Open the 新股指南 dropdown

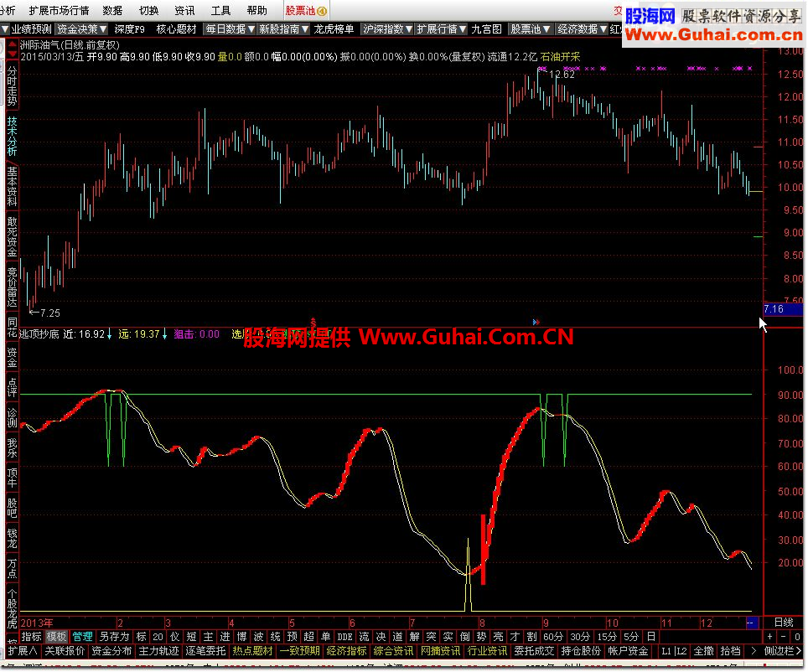283,29
